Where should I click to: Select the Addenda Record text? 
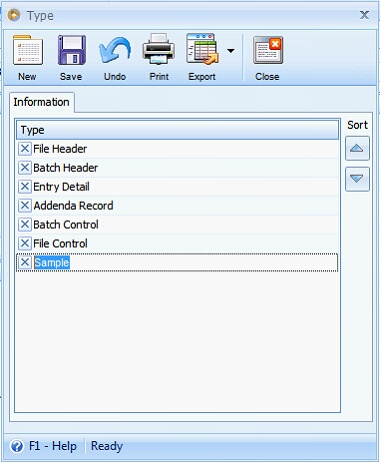(73, 206)
